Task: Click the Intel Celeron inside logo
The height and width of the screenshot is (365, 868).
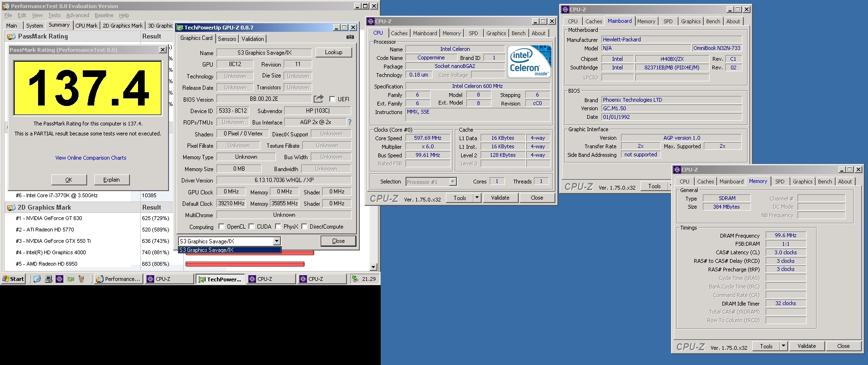Action: [529, 61]
